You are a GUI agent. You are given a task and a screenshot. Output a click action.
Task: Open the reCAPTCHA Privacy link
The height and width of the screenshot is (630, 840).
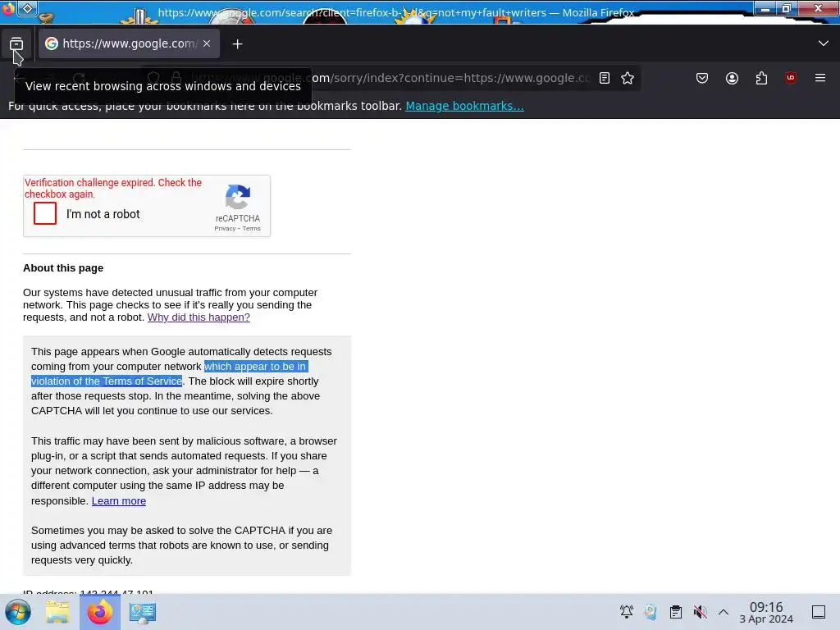pyautogui.click(x=225, y=229)
